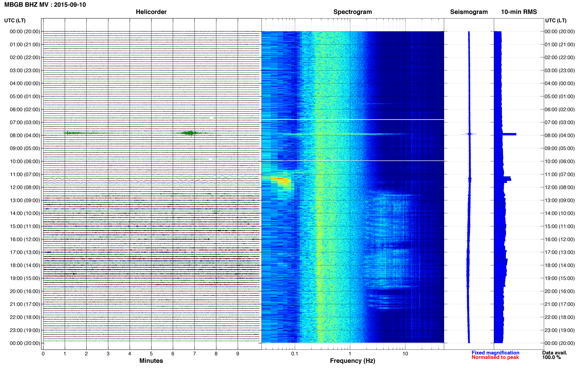Click the white data-gap line in spectrogram at 10:00
Viewport: 588px width, 368px height.
coord(353,161)
